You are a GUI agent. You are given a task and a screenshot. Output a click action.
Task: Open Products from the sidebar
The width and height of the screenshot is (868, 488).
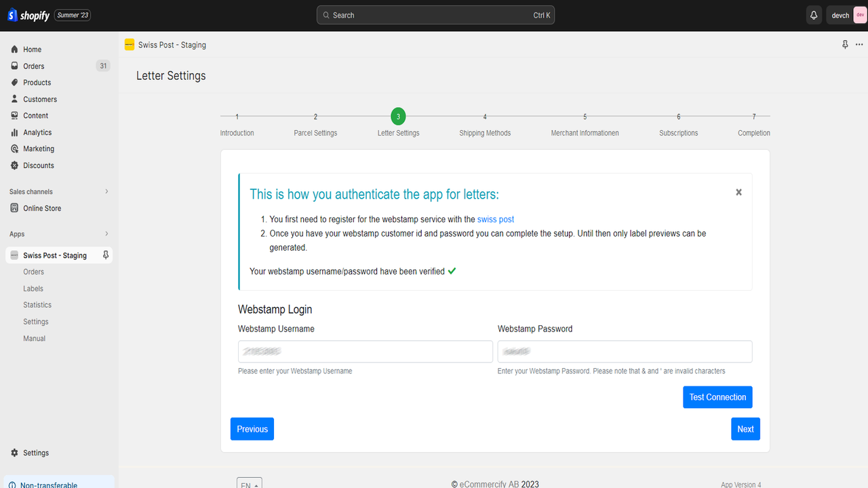(37, 82)
